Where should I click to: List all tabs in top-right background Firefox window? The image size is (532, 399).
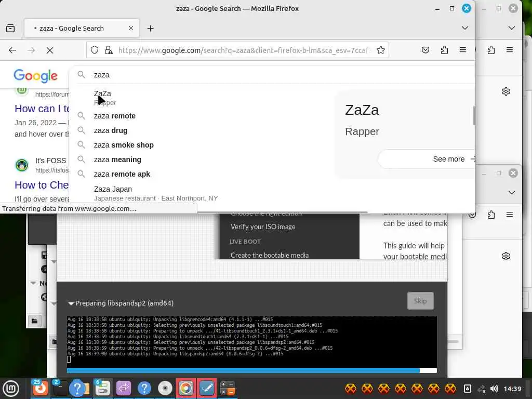[512, 28]
